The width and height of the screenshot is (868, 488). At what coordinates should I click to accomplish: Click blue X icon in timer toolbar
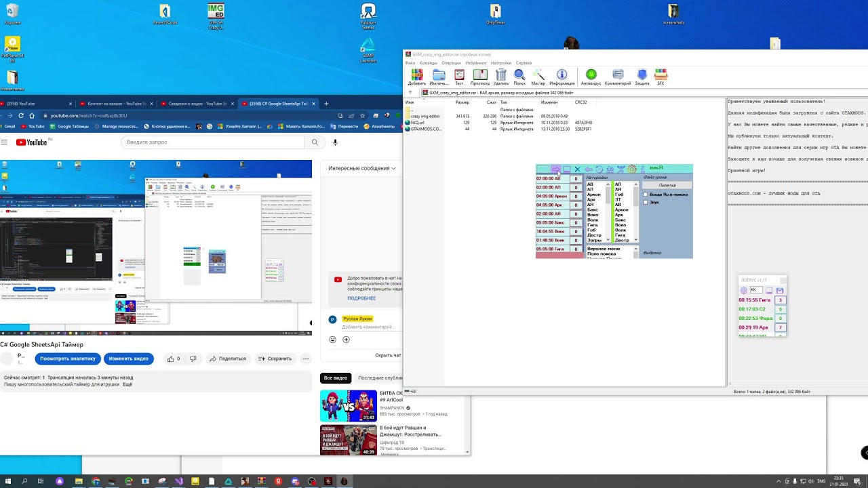pyautogui.click(x=577, y=169)
